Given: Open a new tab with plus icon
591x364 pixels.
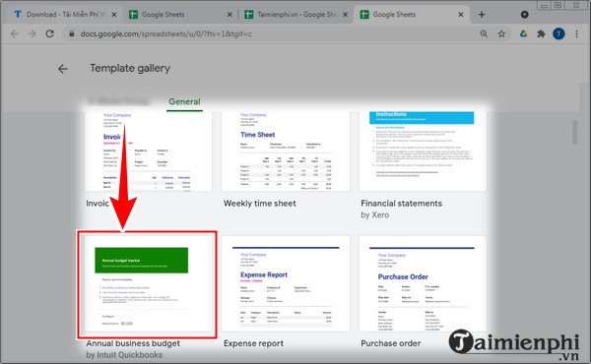Looking at the screenshot, I should tap(482, 15).
